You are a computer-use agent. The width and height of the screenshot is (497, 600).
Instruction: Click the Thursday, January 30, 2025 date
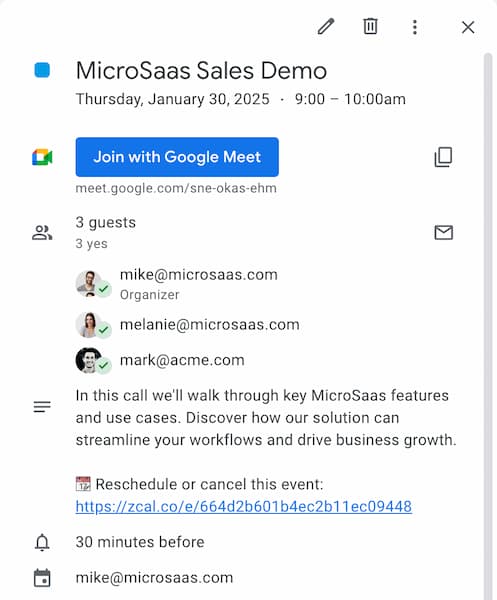[x=173, y=99]
